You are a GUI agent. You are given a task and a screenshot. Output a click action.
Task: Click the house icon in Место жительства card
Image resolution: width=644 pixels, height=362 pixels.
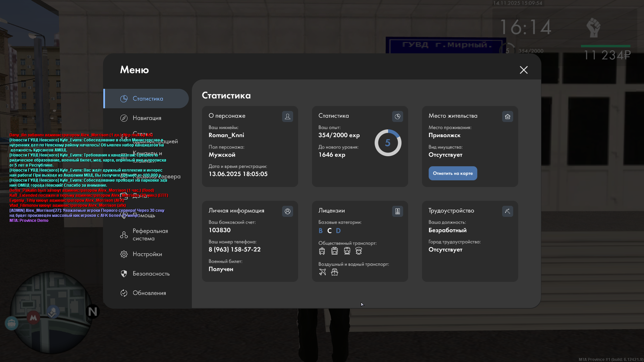click(x=507, y=116)
